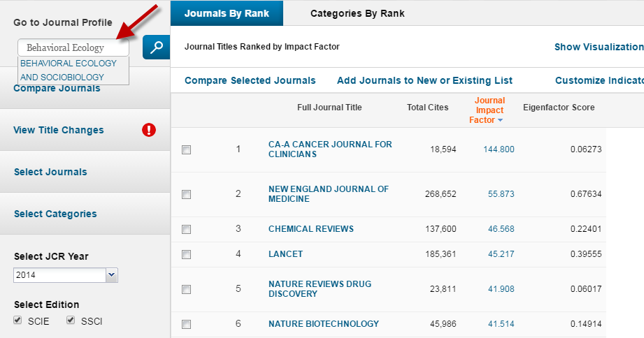
Task: Switch to the Journals By Rank tab
Action: coord(227,13)
